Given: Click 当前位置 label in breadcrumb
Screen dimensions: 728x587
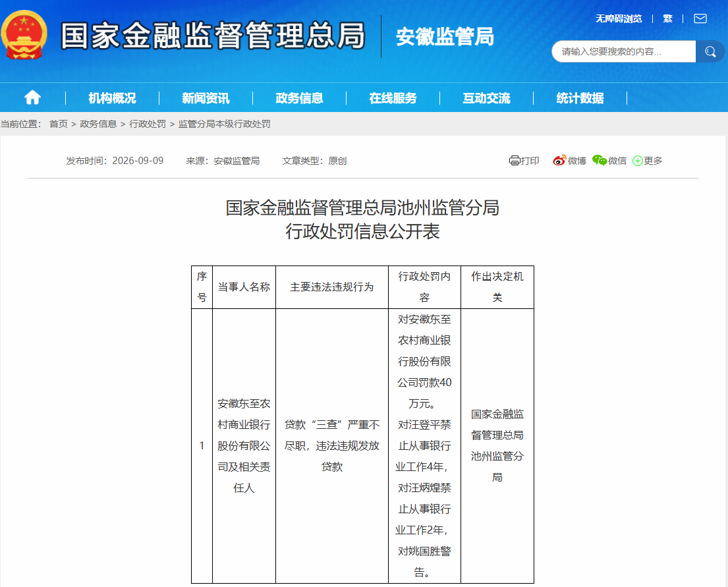Looking at the screenshot, I should coord(21,124).
